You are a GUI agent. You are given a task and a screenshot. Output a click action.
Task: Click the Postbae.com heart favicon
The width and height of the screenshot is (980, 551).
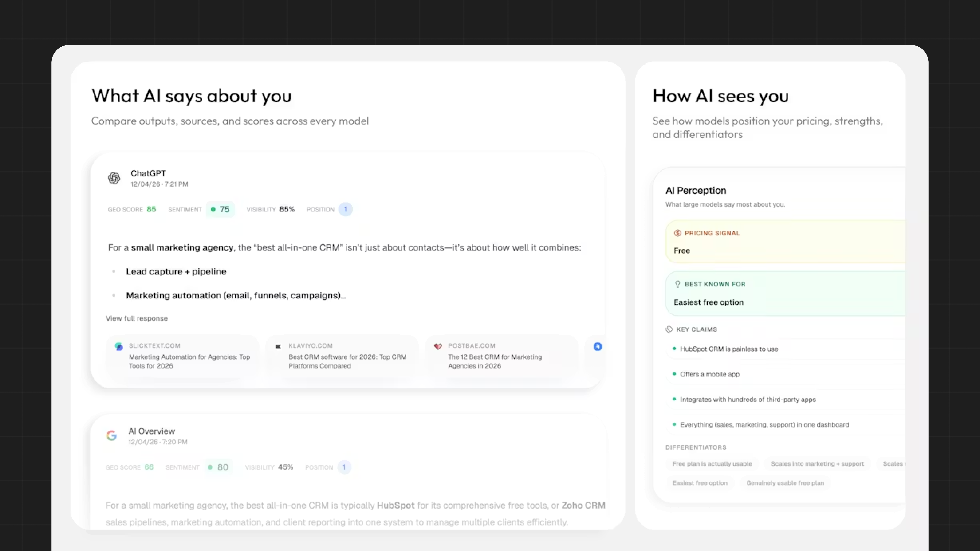(x=438, y=347)
